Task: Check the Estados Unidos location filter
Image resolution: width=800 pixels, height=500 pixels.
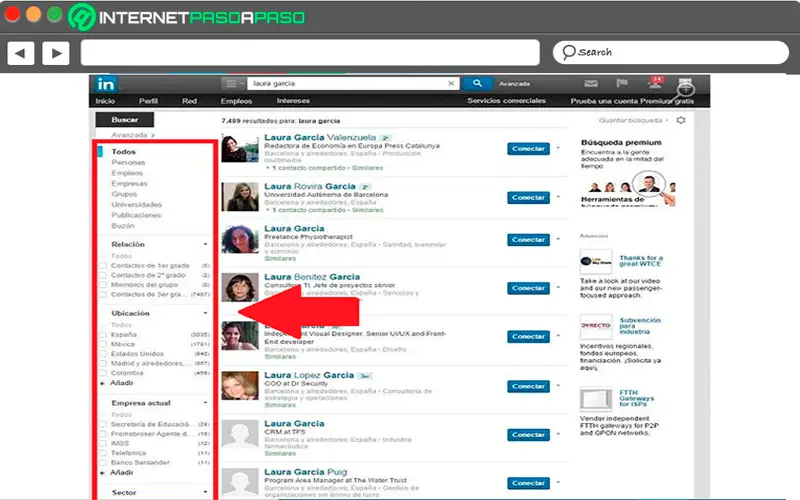Action: click(x=104, y=354)
